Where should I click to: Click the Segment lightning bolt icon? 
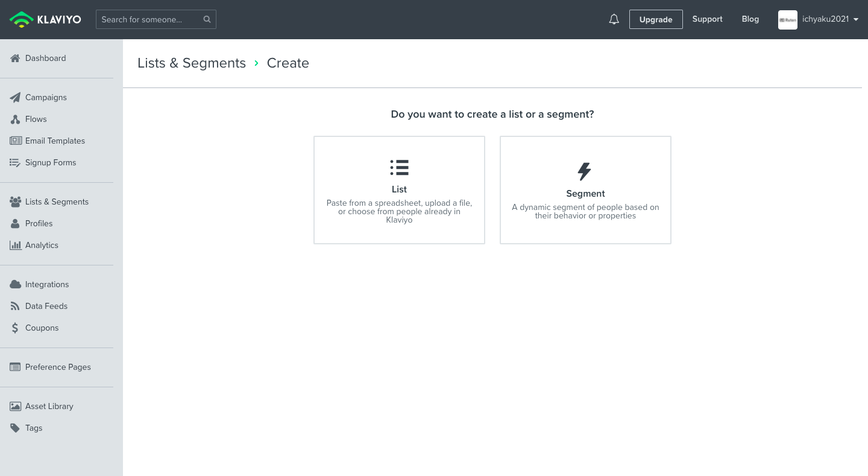[x=585, y=172]
